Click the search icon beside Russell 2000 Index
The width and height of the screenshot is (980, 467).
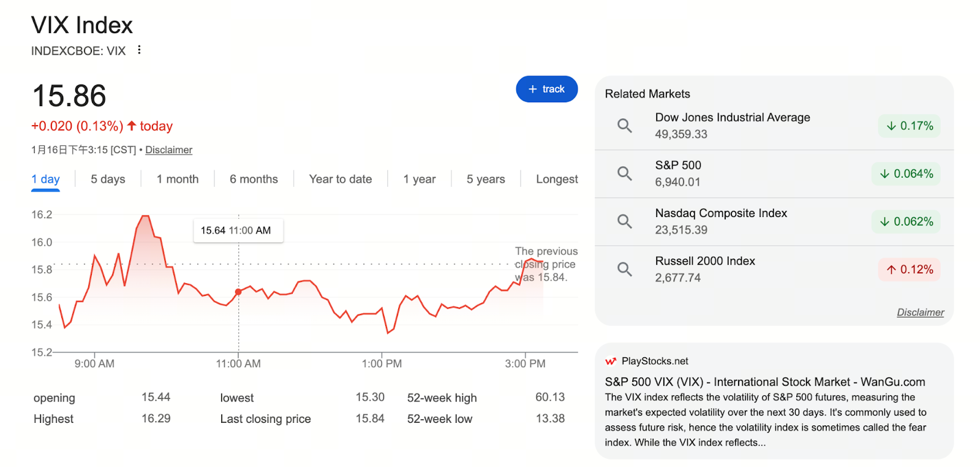624,269
